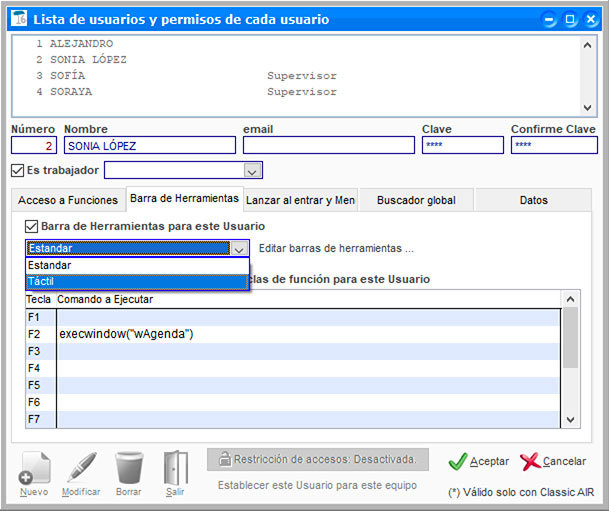Choose the Táctil option in the dropdown
The image size is (609, 511).
tap(137, 282)
